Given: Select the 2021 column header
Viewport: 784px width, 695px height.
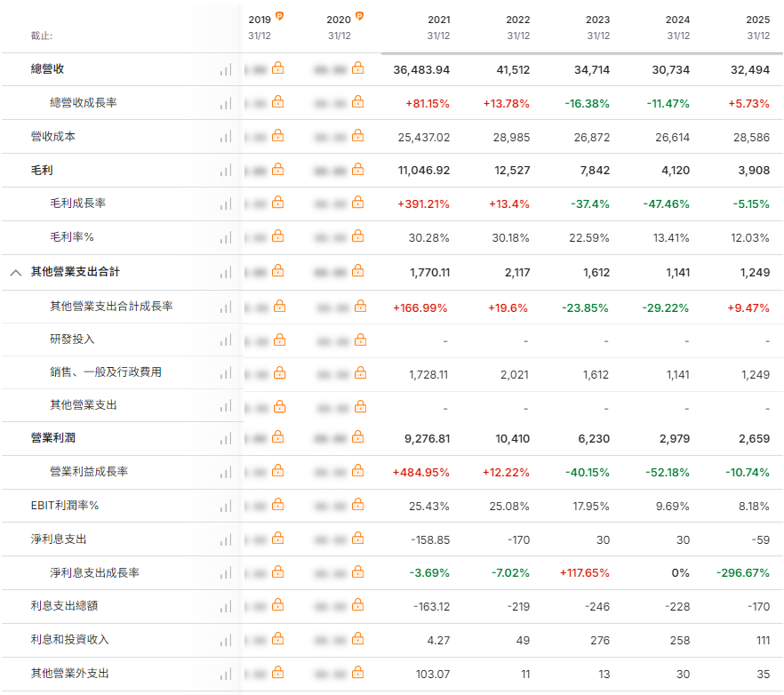Looking at the screenshot, I should point(438,27).
